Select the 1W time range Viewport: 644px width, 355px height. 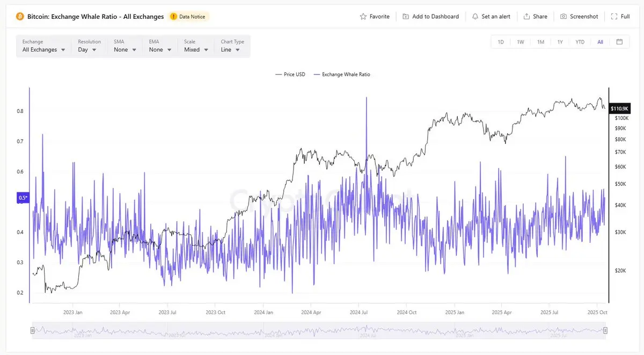(521, 42)
